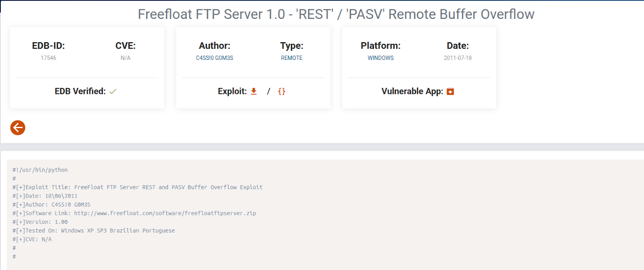Click the #[+]Date: 18\06\2011 code line
This screenshot has height=270, width=644.
[45, 196]
